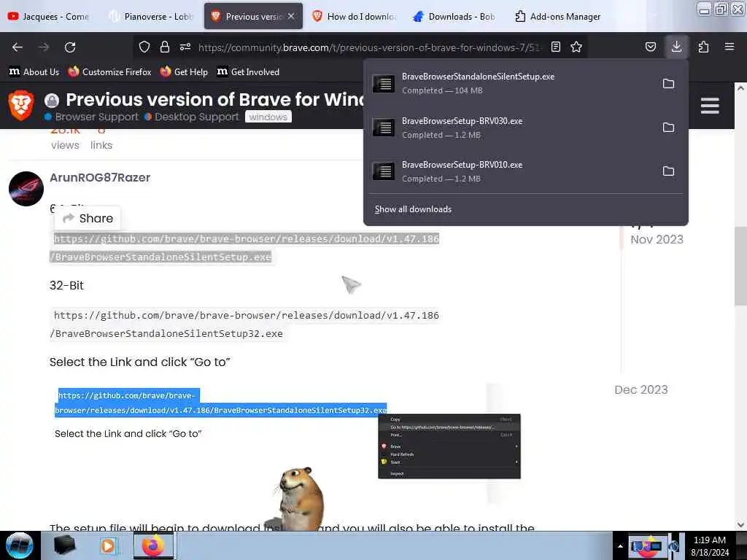Screen dimensions: 747x560
Task: Toggle reader view icon in address bar
Action: click(x=555, y=47)
